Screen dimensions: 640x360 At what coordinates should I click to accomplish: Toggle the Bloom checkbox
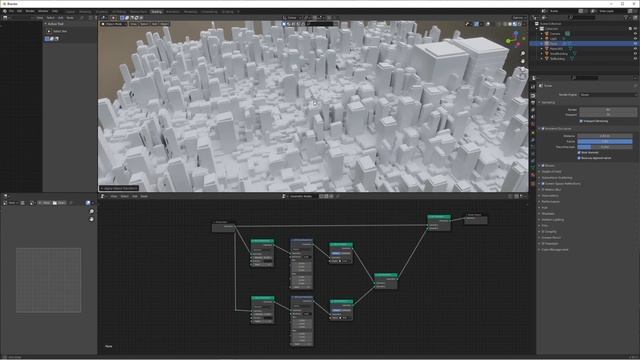click(x=543, y=166)
